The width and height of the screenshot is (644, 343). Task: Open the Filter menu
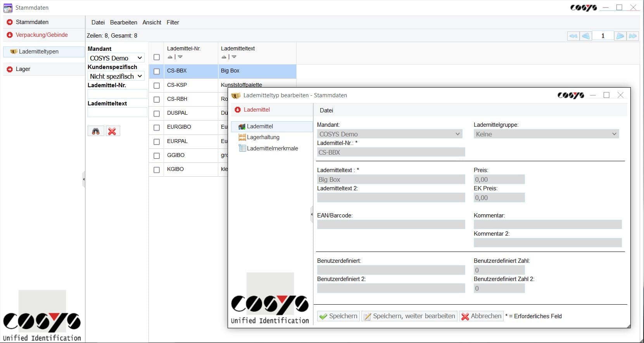[x=173, y=22]
